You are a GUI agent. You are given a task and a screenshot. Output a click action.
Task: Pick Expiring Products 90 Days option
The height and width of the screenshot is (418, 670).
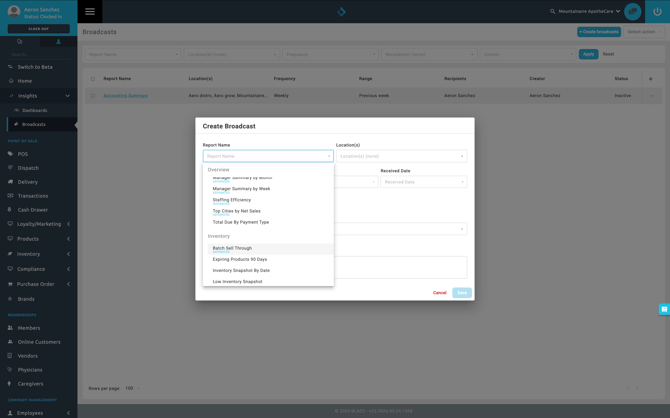click(240, 259)
